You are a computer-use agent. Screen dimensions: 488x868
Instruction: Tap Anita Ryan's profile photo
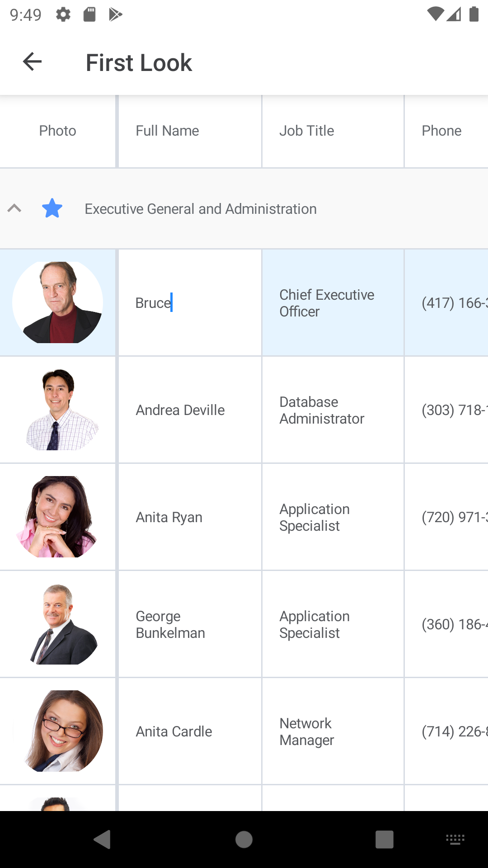tap(58, 517)
